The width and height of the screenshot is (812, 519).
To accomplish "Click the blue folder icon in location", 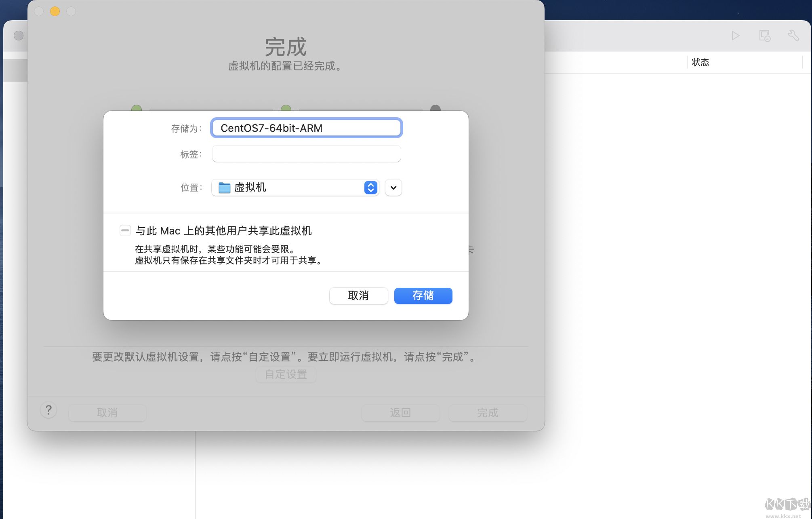I will 224,188.
